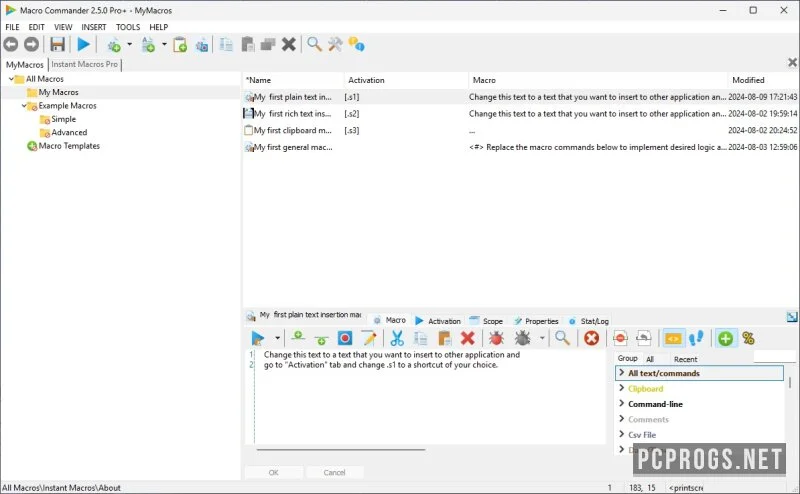The image size is (800, 494).
Task: Open the VIEW menu
Action: click(x=63, y=27)
